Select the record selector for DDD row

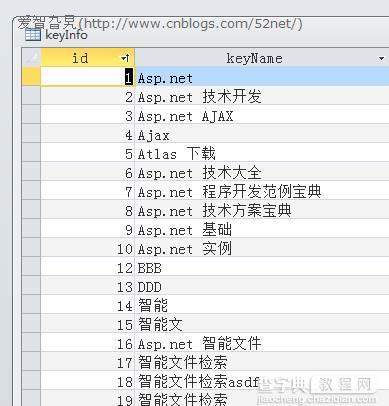click(x=31, y=286)
